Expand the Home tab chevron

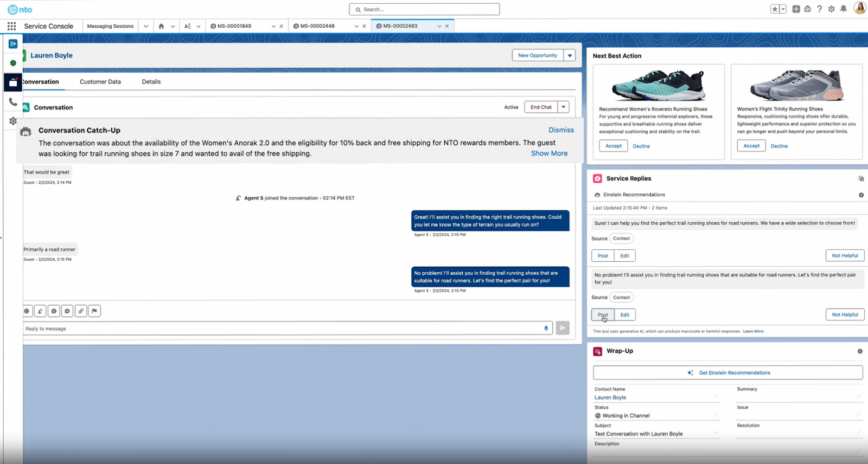click(173, 26)
